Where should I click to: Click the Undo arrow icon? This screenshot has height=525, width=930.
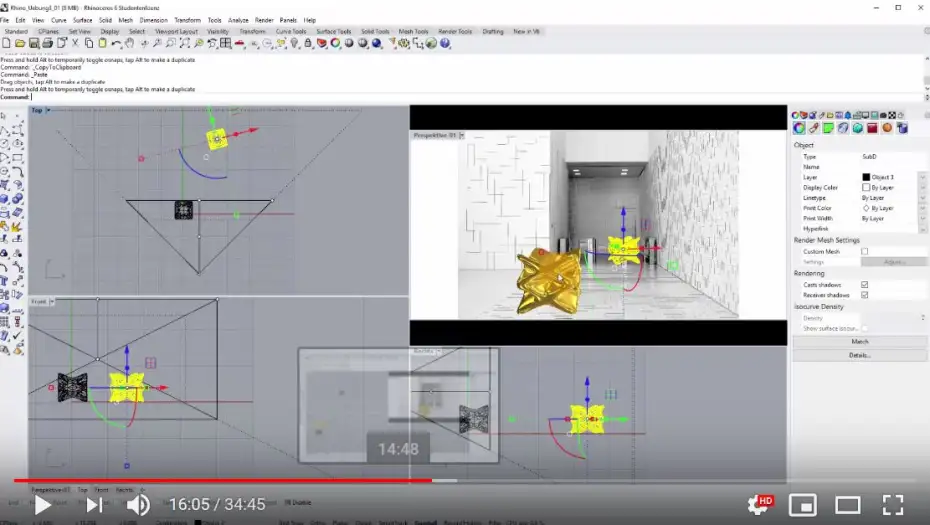[x=116, y=43]
